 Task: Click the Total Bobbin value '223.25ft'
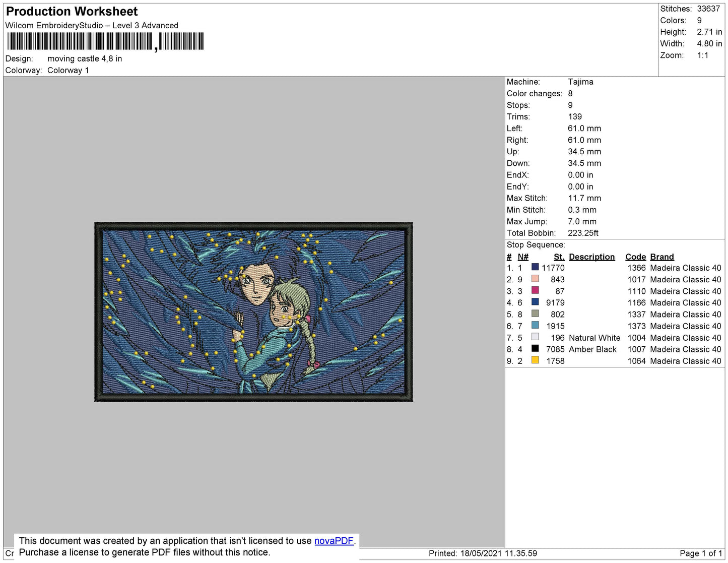pyautogui.click(x=583, y=233)
